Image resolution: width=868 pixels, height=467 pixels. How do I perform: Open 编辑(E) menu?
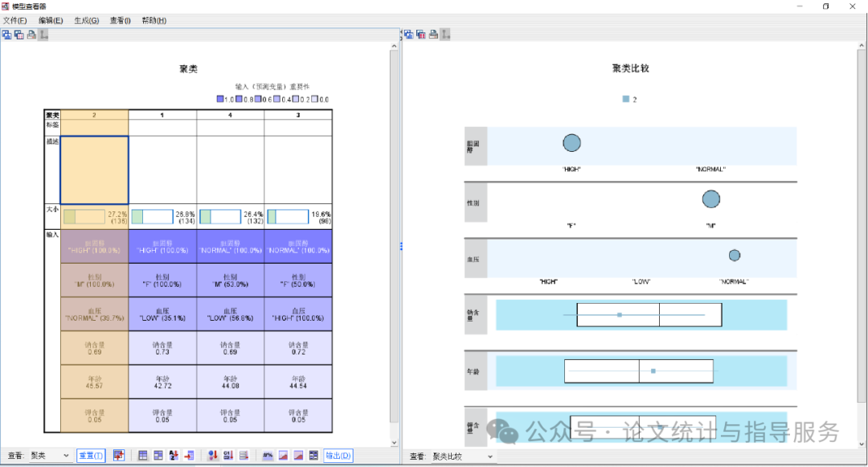51,20
